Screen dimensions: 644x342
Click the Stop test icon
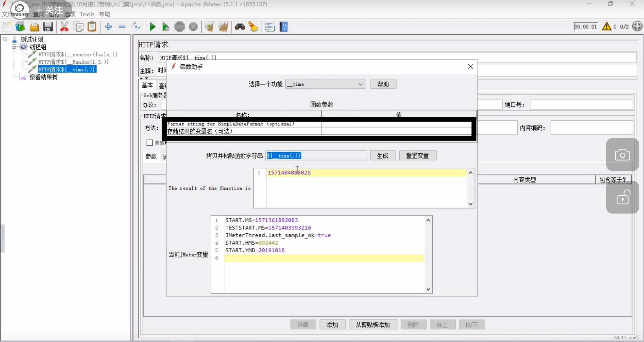click(x=180, y=27)
